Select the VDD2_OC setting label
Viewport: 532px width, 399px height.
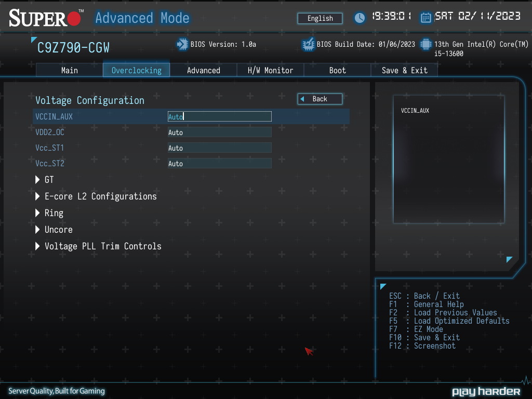50,132
